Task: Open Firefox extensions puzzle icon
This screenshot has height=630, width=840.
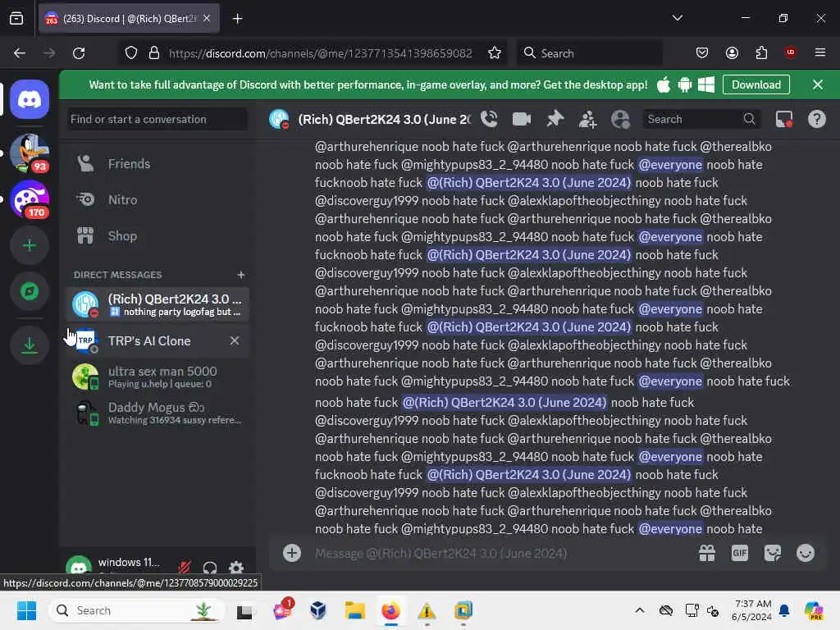Action: [x=761, y=53]
